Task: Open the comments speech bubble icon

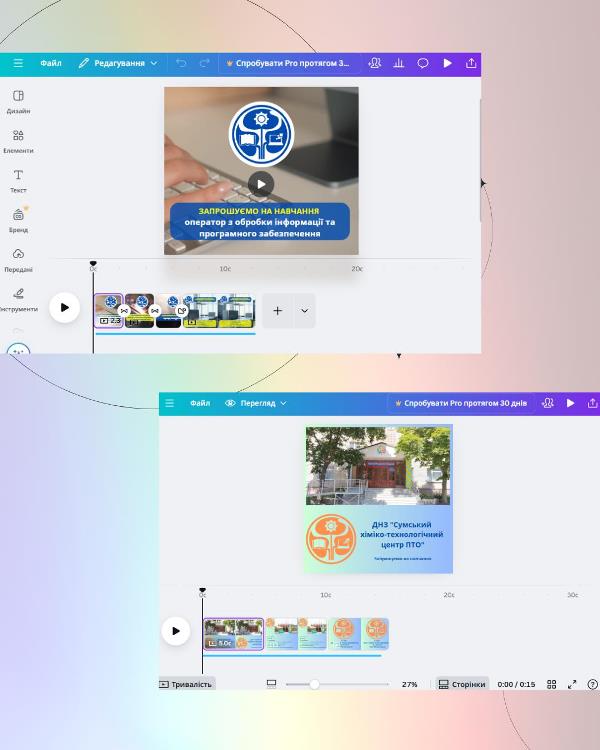Action: pos(423,63)
